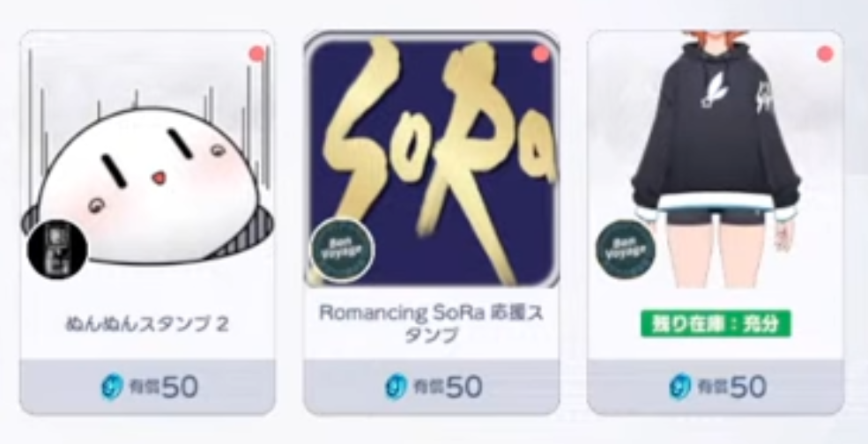Buy Romancing SoRa stamp via 有償50 bar
The height and width of the screenshot is (444, 868).
[x=432, y=387]
